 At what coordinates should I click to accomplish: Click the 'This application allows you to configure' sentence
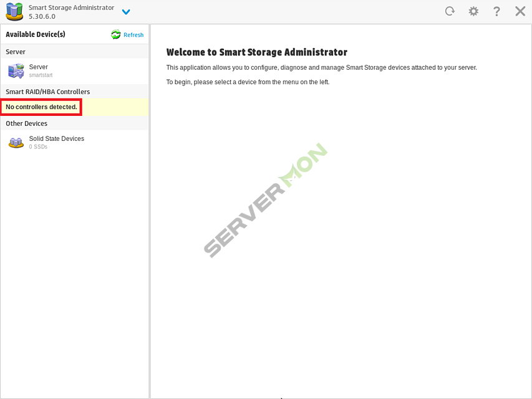pos(322,67)
